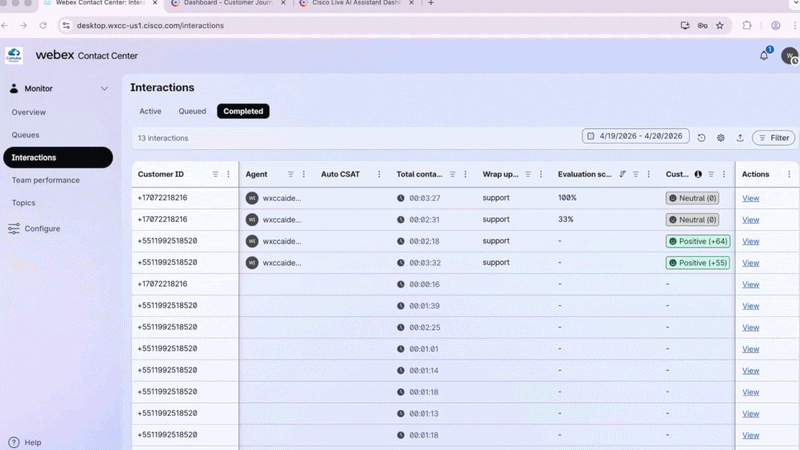800x450 pixels.
Task: Click the browser address bar URL
Action: pos(150,26)
